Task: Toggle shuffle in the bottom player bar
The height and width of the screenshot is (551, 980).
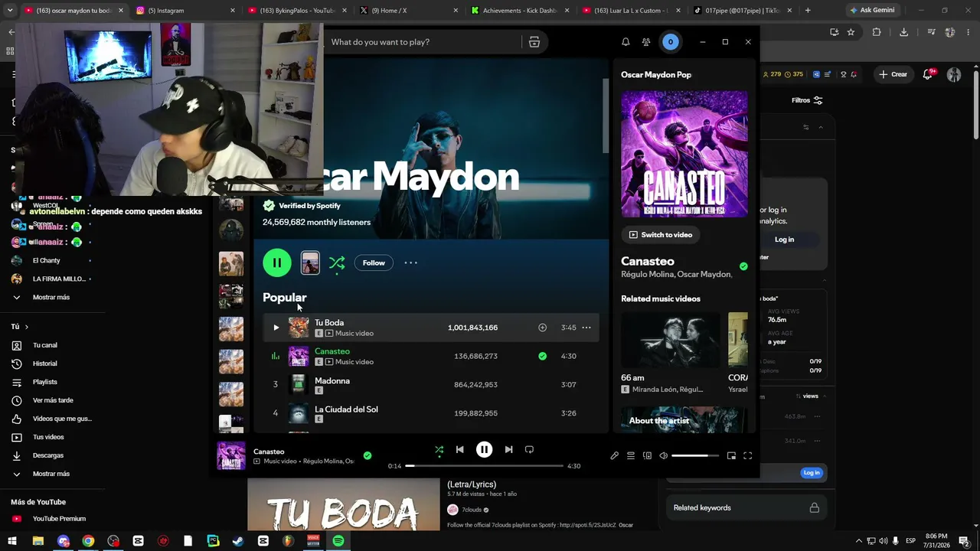Action: pyautogui.click(x=439, y=450)
